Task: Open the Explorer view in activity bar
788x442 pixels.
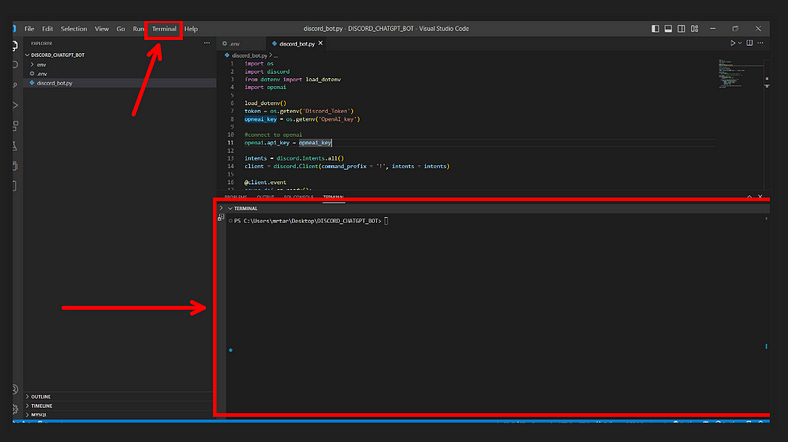Action: tap(15, 46)
